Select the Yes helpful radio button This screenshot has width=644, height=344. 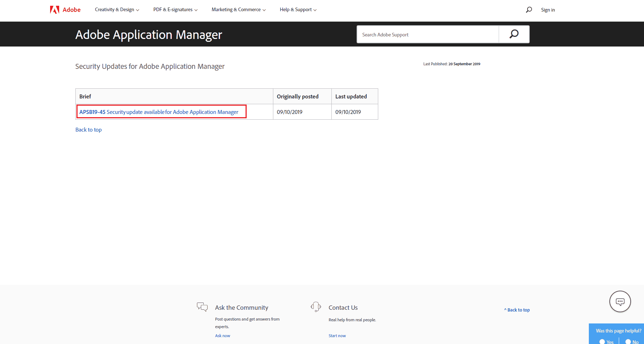coord(602,341)
